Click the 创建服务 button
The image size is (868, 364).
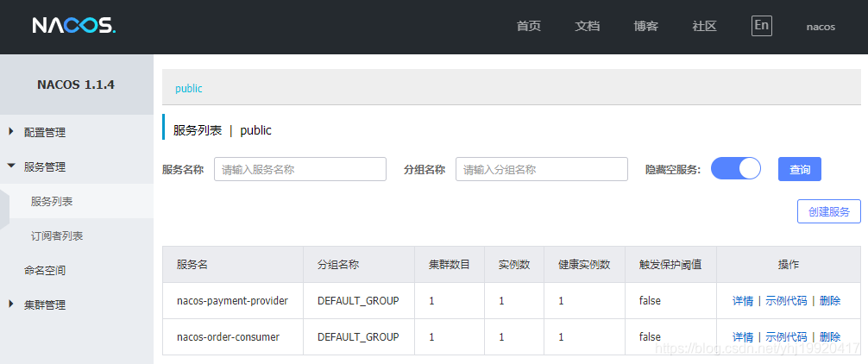point(828,211)
